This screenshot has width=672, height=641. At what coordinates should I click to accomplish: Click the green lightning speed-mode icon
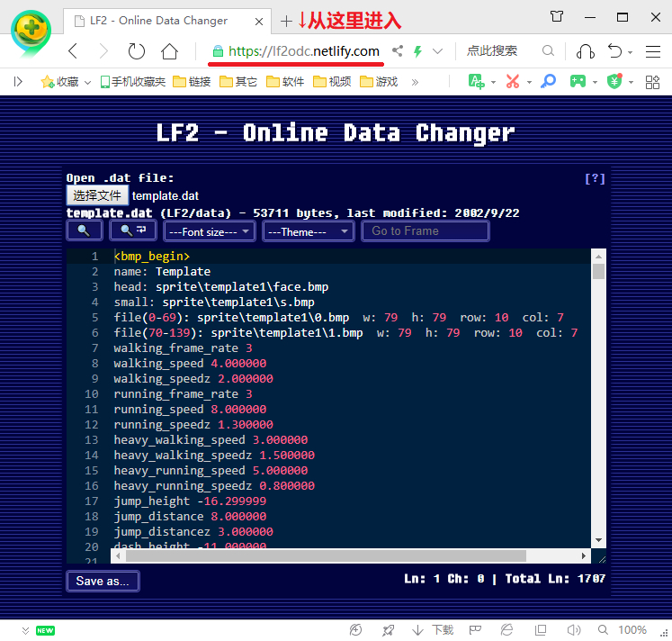417,51
